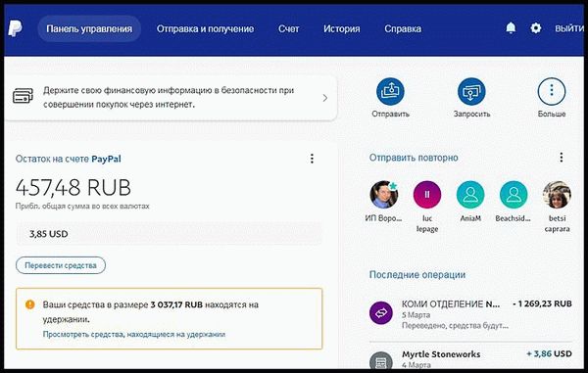Click the + 3,86 USD amount

[549, 353]
